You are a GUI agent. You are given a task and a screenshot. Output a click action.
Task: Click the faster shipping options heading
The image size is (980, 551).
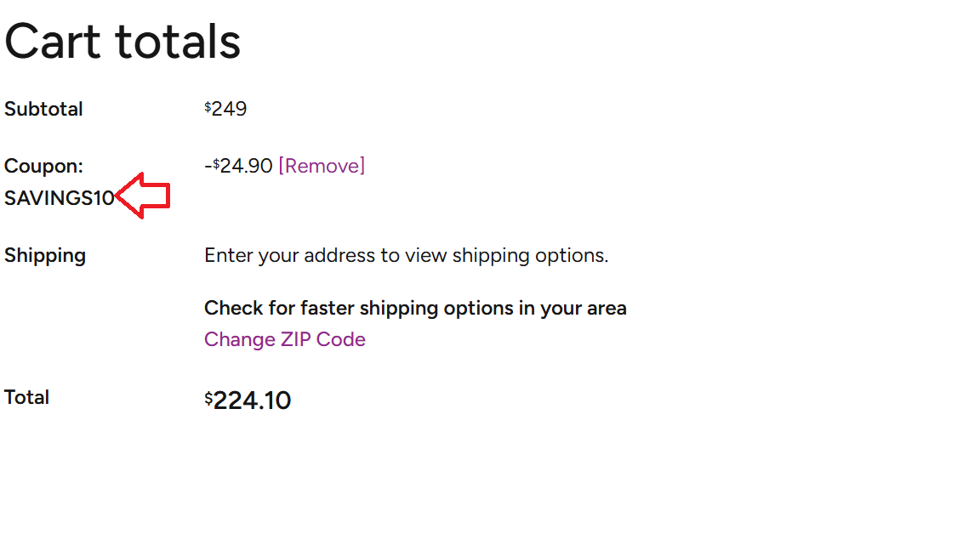click(415, 307)
